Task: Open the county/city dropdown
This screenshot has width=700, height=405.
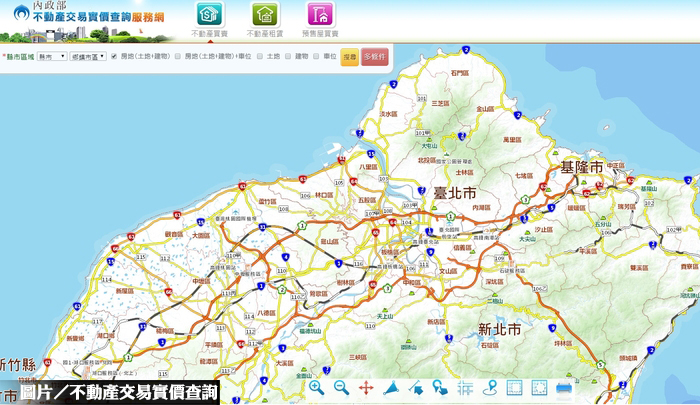Action: (52, 57)
